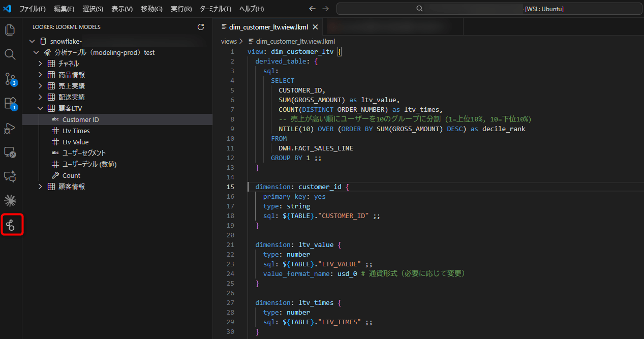Click the hash icon beside Ltv Times
The image size is (644, 339).
click(x=55, y=131)
